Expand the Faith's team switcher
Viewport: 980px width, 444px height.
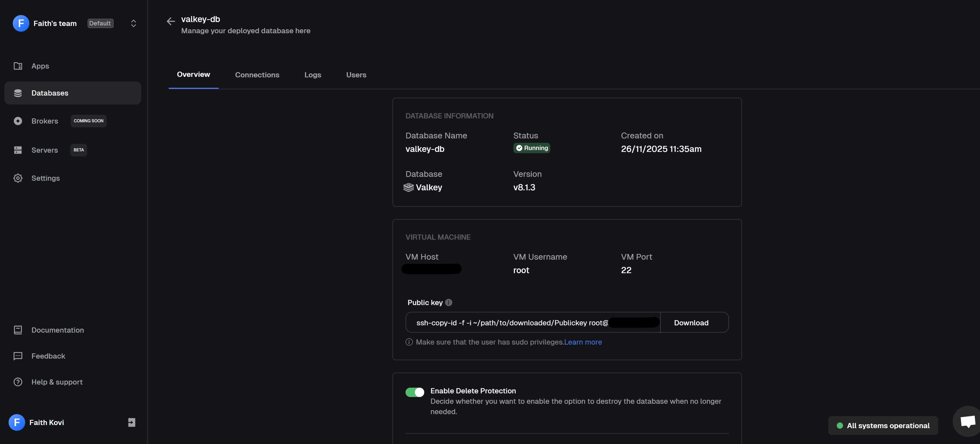(x=134, y=24)
